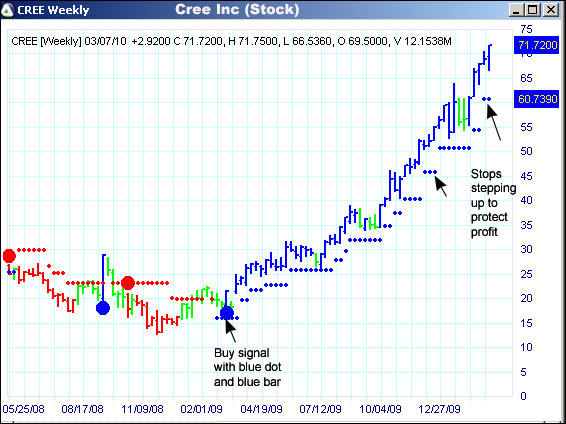Click the 50 price axis label

526,151
